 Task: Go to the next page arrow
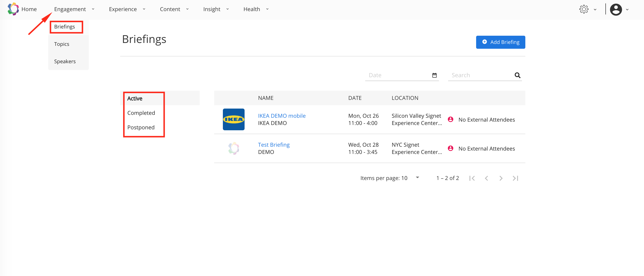(501, 178)
